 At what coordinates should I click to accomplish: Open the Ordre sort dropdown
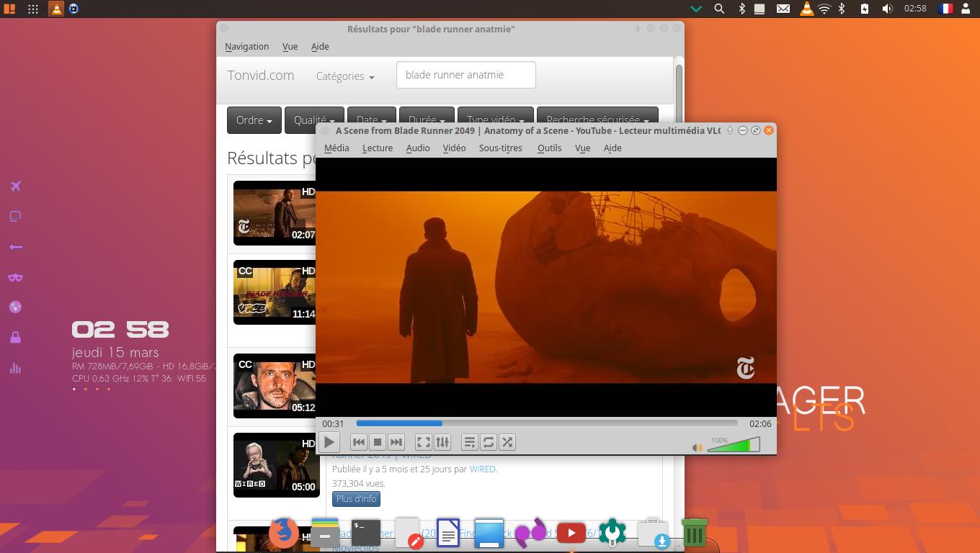coord(254,120)
